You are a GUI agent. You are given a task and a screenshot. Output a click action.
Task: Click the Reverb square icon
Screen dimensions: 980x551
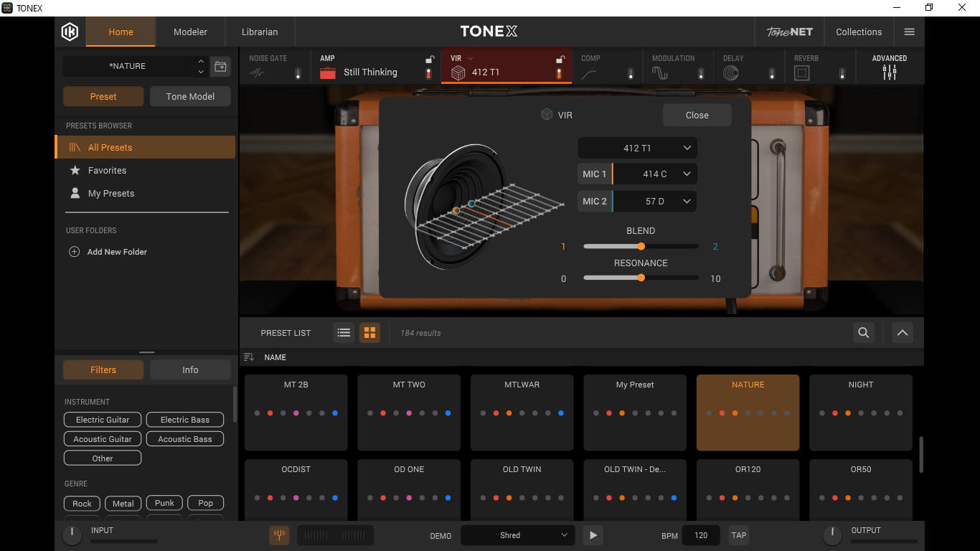pyautogui.click(x=802, y=72)
